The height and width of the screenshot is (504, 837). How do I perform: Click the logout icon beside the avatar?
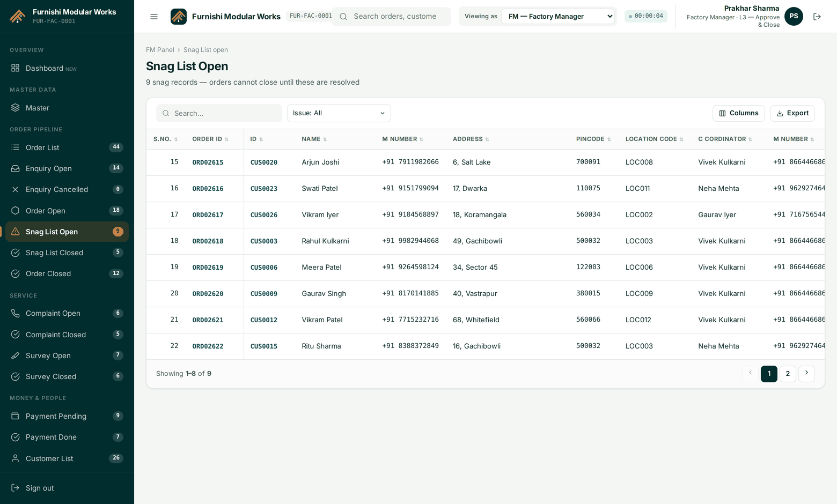(817, 17)
